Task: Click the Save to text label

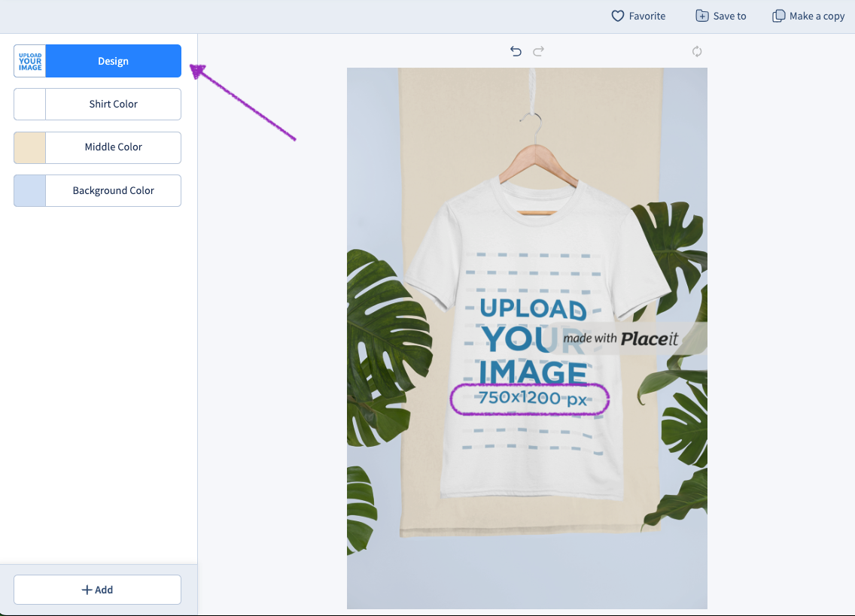Action: [729, 16]
